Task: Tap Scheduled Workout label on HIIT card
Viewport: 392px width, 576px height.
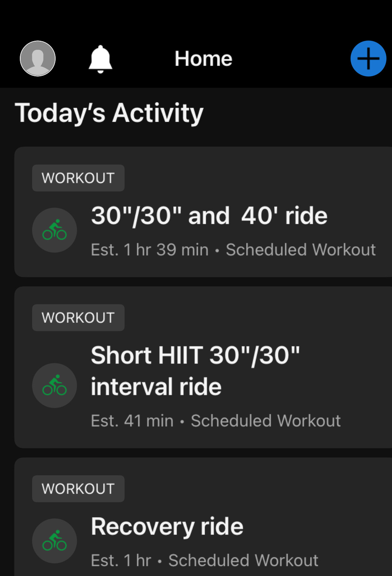Action: tap(266, 421)
